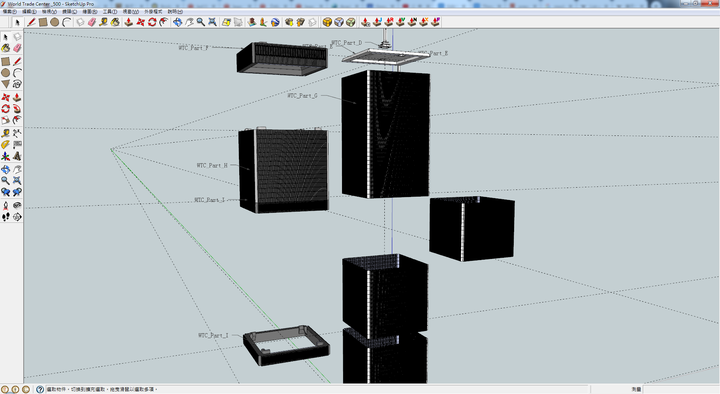Select the Orbit tool in top toolbar
720x394 pixels.
177,22
